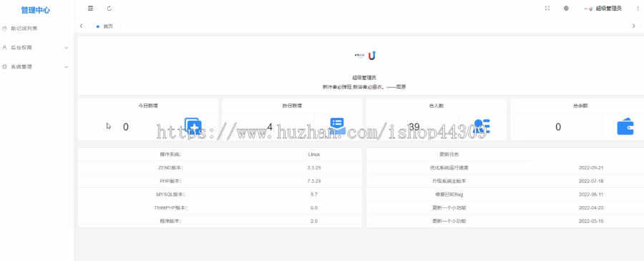Click the wallet icon in 总余额 card
Screen dimensions: 644x261
point(625,127)
